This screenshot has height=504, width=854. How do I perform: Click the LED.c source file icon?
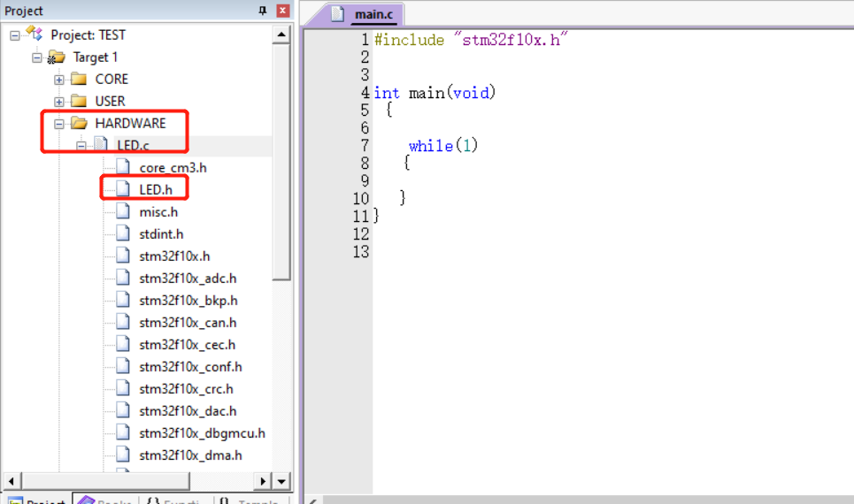tap(101, 144)
